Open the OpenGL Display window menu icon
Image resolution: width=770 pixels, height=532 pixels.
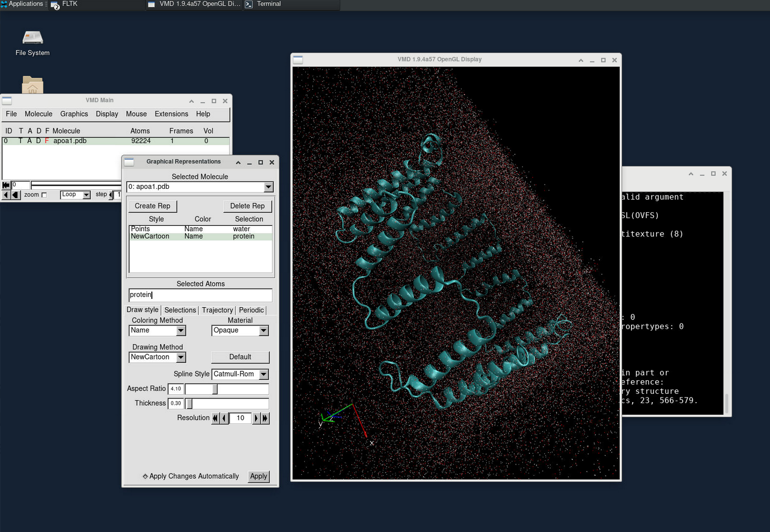point(298,60)
